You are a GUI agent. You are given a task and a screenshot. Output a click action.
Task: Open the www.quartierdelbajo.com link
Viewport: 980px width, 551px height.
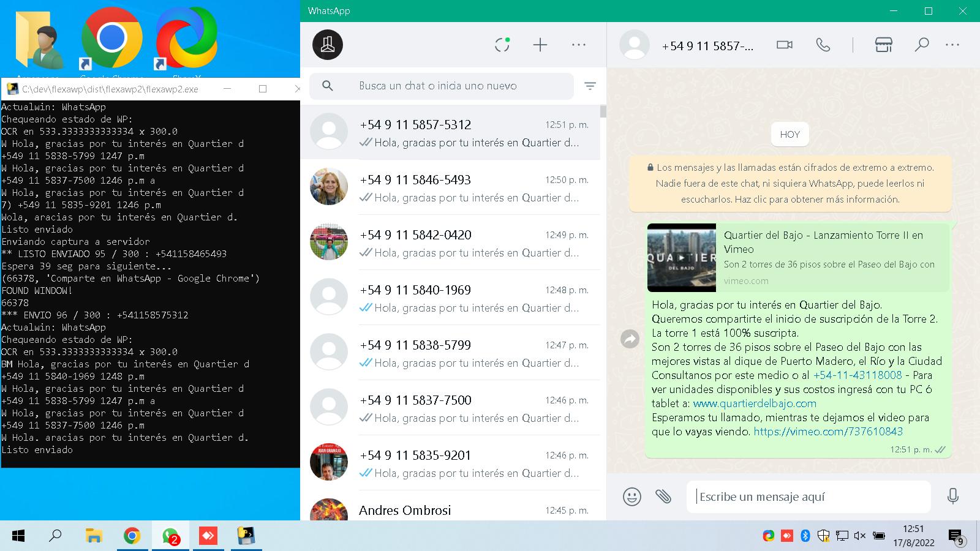(755, 403)
